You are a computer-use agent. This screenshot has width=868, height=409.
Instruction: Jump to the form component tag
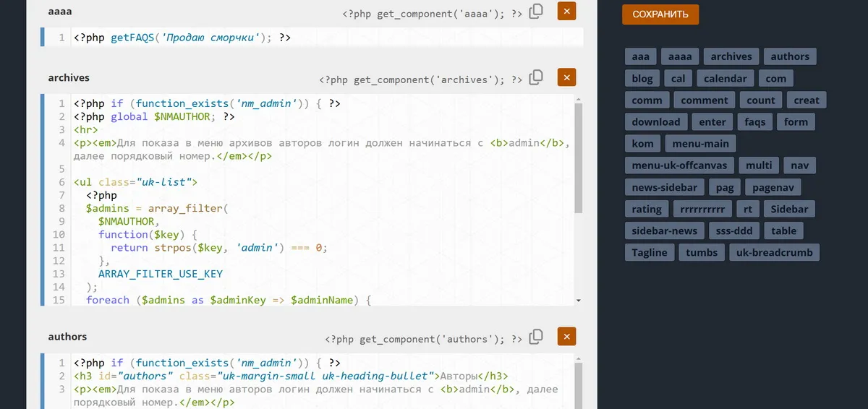[x=796, y=122]
